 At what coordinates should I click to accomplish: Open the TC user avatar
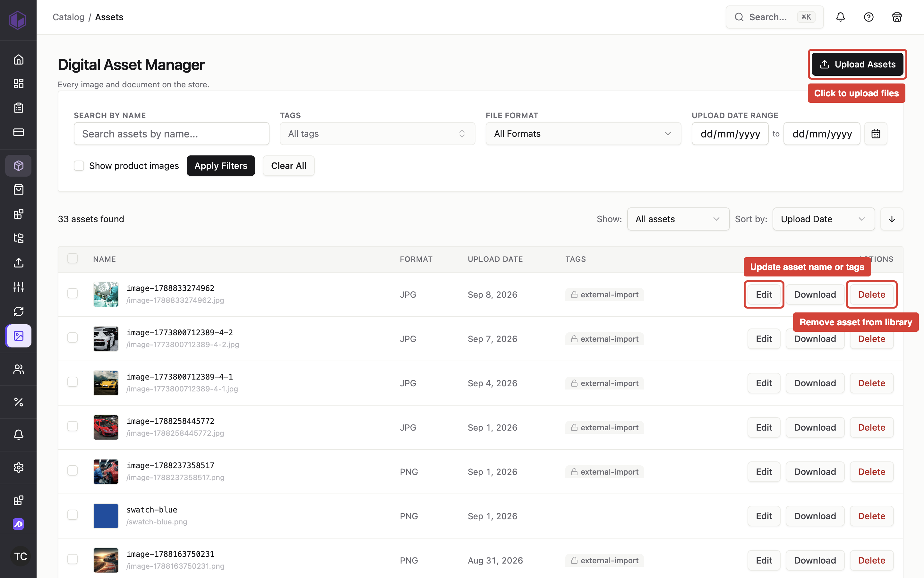click(21, 556)
